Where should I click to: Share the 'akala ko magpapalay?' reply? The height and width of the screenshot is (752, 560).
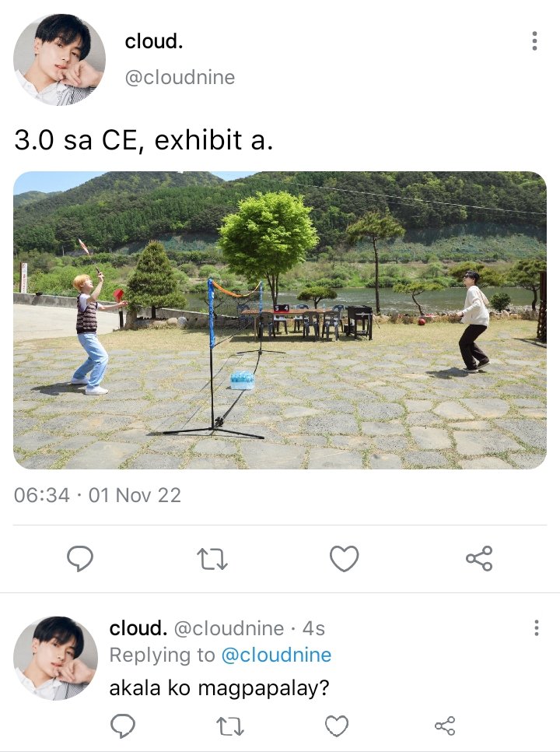pyautogui.click(x=445, y=726)
